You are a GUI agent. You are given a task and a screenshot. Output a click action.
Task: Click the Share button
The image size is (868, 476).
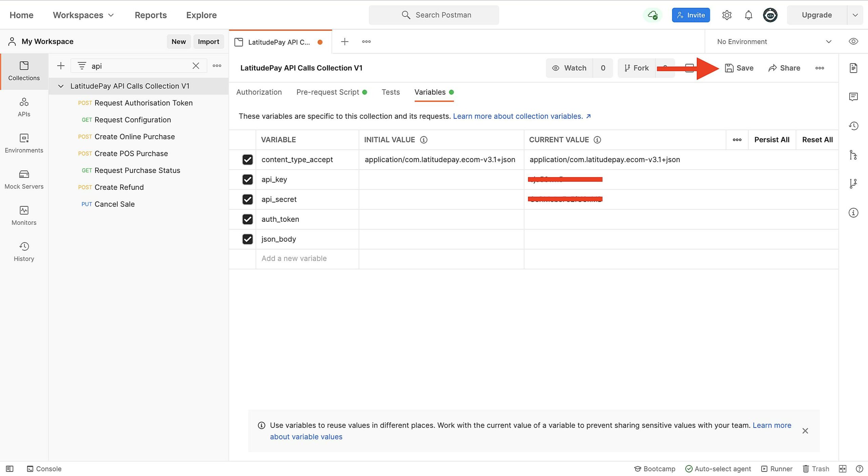point(784,68)
